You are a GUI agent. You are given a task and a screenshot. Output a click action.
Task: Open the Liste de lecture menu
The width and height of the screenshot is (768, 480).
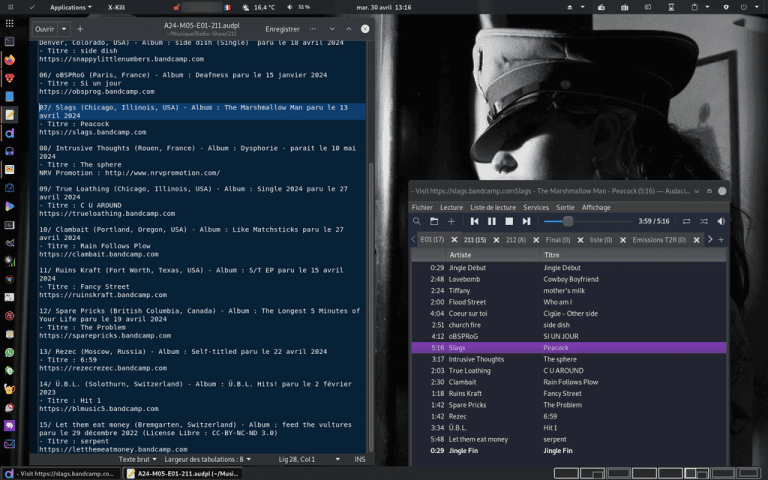point(493,208)
